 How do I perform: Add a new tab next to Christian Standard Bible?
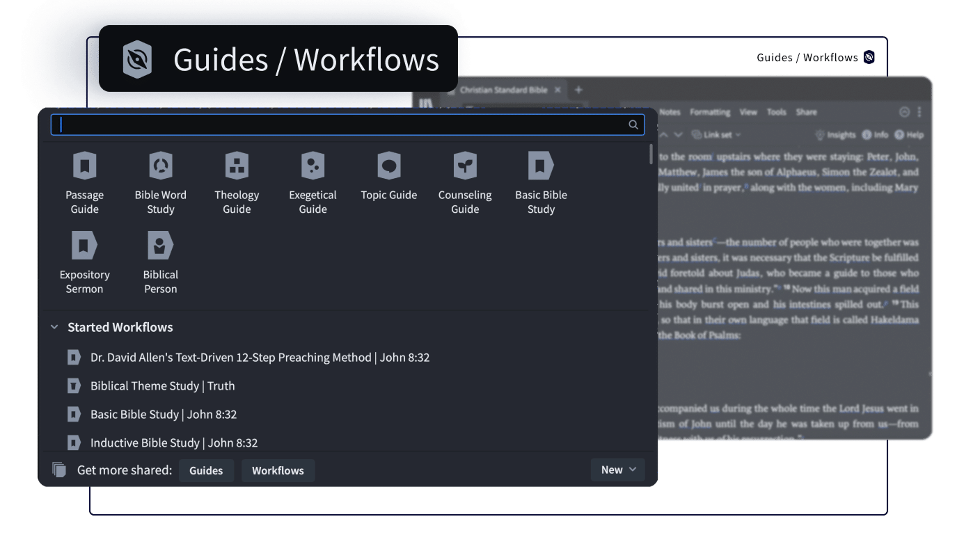pyautogui.click(x=578, y=90)
